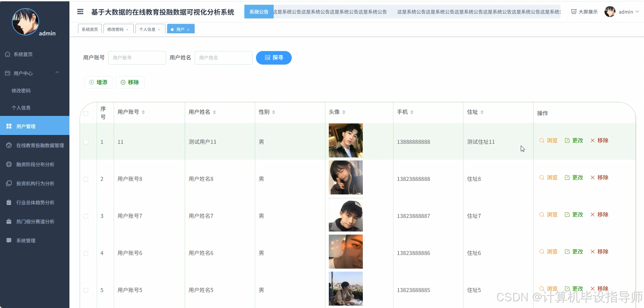Click 移除 for 测试用户11 row
644x308 pixels.
coord(599,140)
